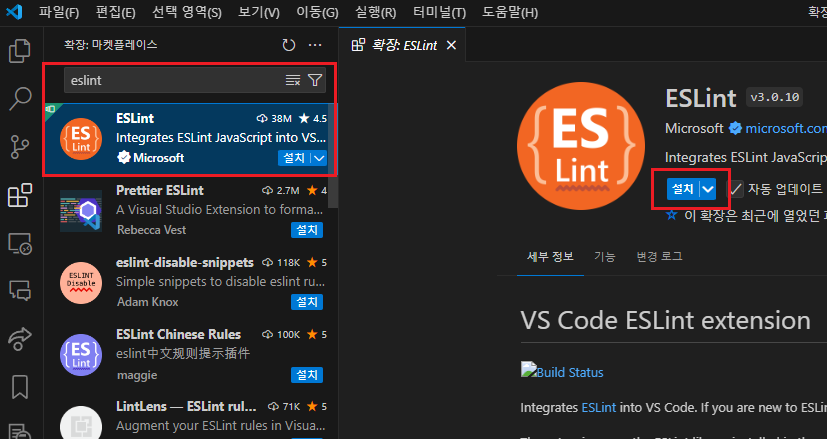827x439 pixels.
Task: Open the Explorer view in activity bar
Action: pos(20,51)
